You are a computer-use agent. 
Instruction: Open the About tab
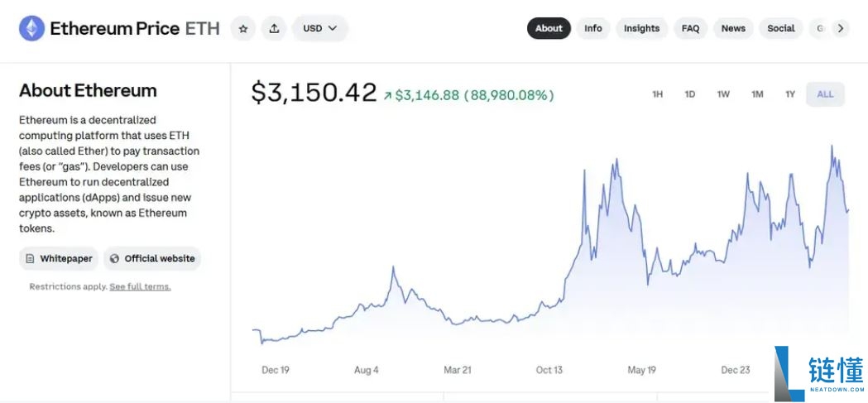pos(549,28)
